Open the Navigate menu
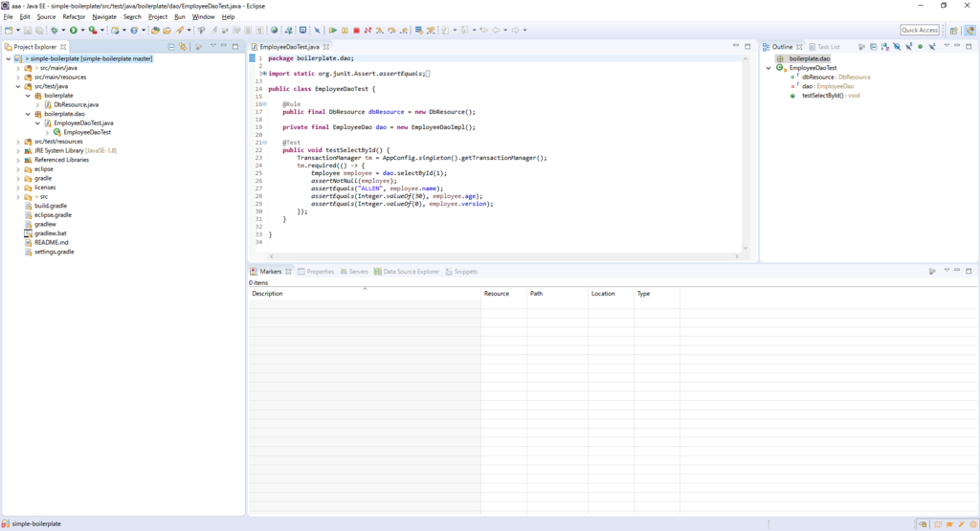This screenshot has height=531, width=980. tap(104, 17)
